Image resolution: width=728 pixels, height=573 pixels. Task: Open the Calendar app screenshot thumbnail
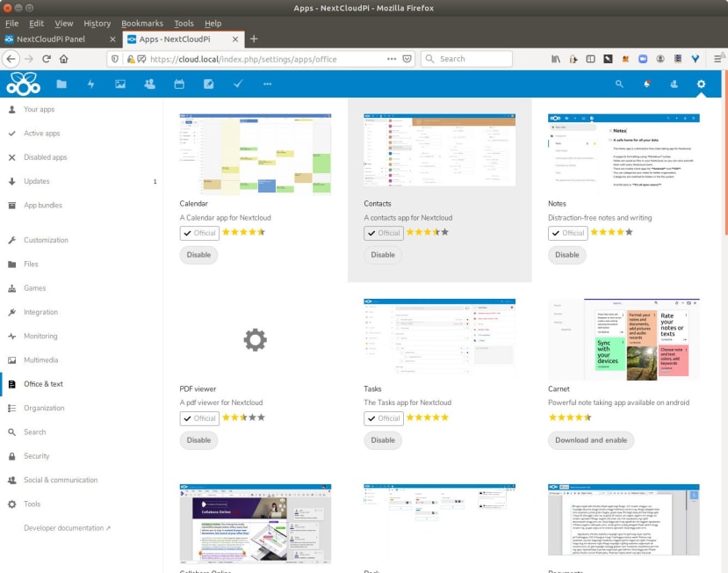pyautogui.click(x=256, y=154)
